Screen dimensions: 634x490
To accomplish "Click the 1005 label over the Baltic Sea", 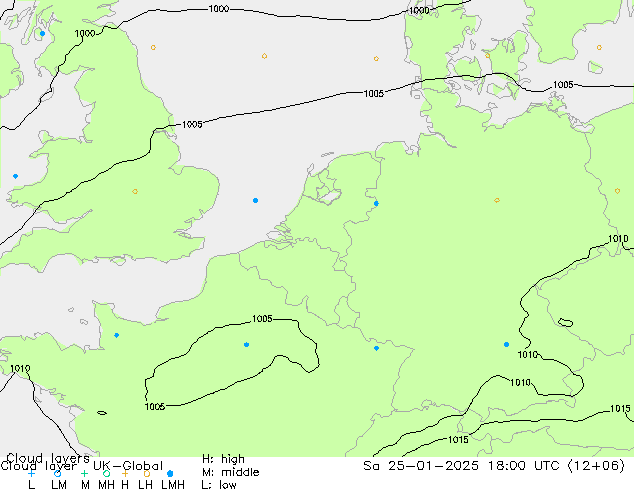I will tap(563, 84).
